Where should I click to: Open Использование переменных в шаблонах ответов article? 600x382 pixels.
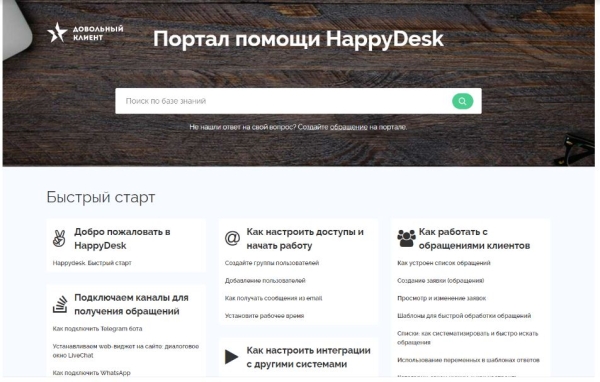(x=468, y=360)
